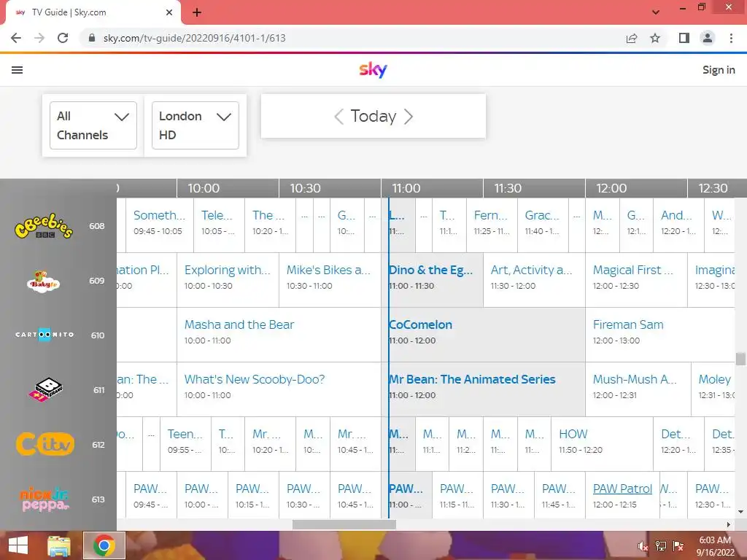Screen dimensions: 747x560
Task: Click the 12:00 time header
Action: point(611,189)
